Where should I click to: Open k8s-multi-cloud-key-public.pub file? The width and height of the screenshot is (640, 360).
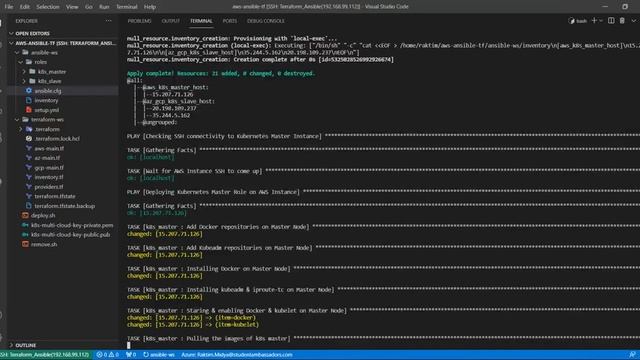click(x=71, y=235)
